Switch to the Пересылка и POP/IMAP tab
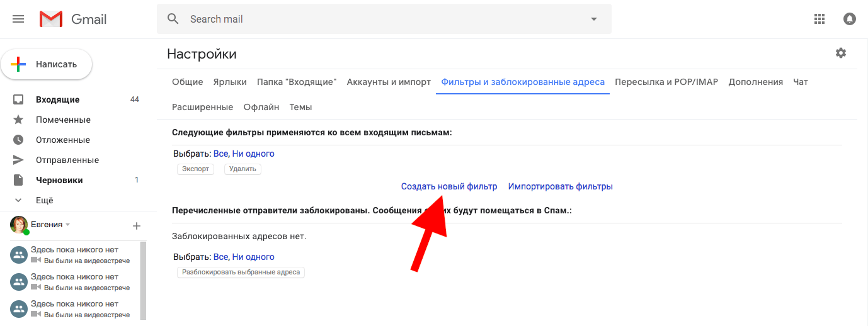This screenshot has height=326, width=868. click(x=666, y=82)
